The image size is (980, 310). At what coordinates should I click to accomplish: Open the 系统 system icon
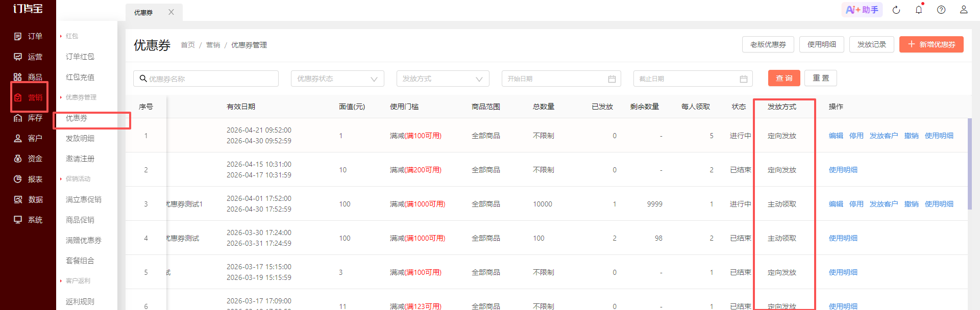pos(18,220)
